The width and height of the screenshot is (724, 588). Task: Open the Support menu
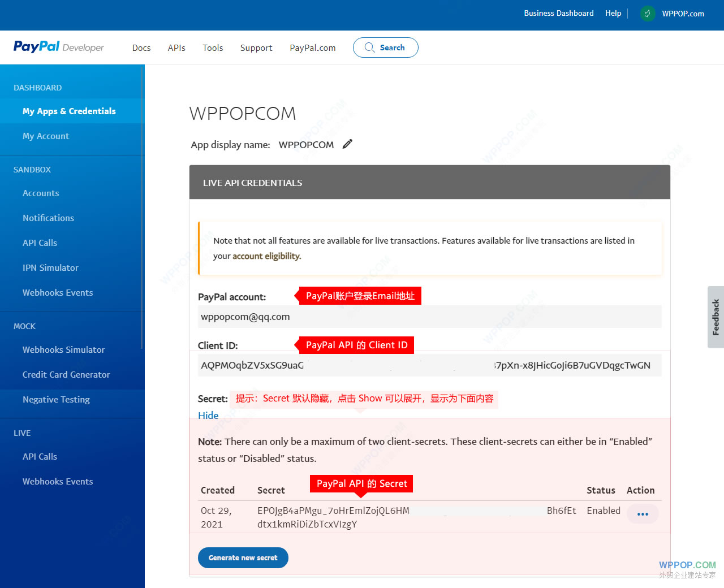[x=256, y=48]
